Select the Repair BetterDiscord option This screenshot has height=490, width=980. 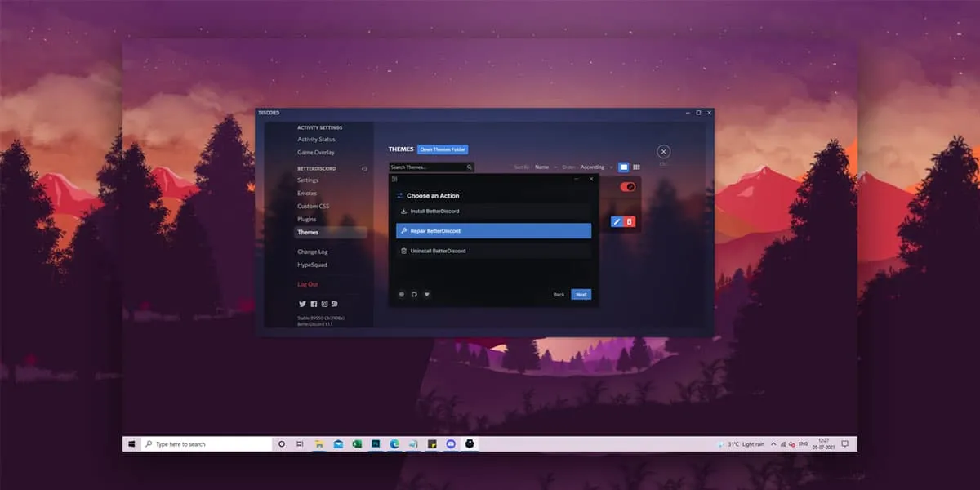(x=493, y=231)
